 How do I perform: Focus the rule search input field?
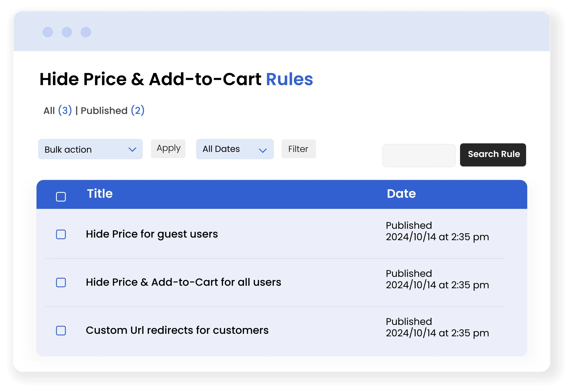point(419,155)
